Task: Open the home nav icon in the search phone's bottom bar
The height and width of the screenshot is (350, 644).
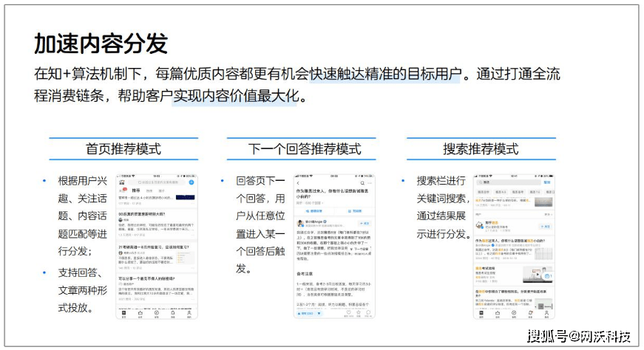Action: coord(481,312)
